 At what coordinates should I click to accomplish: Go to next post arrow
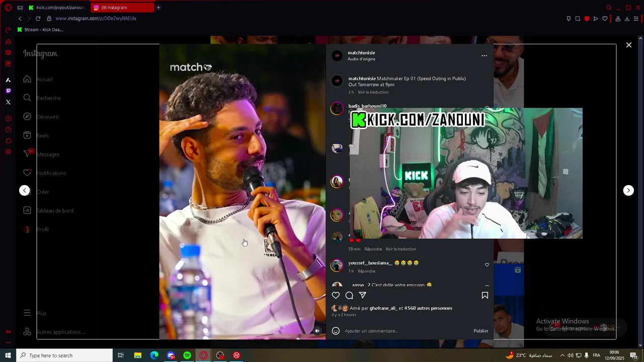click(628, 190)
